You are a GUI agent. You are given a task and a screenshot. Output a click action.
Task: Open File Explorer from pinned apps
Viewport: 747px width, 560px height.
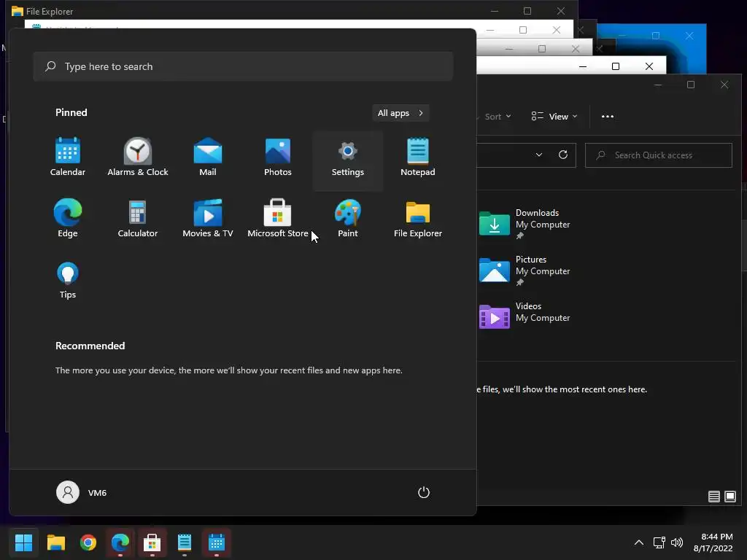(x=418, y=218)
